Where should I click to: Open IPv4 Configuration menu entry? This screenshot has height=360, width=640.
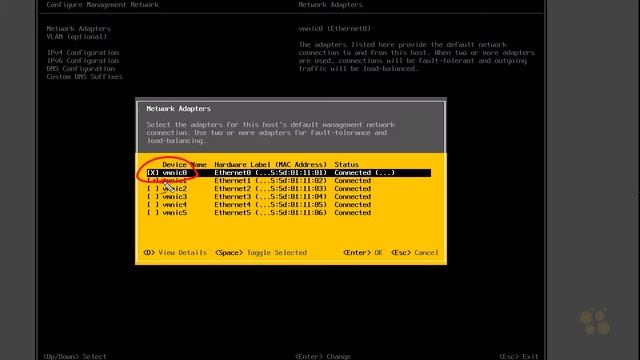(82, 53)
